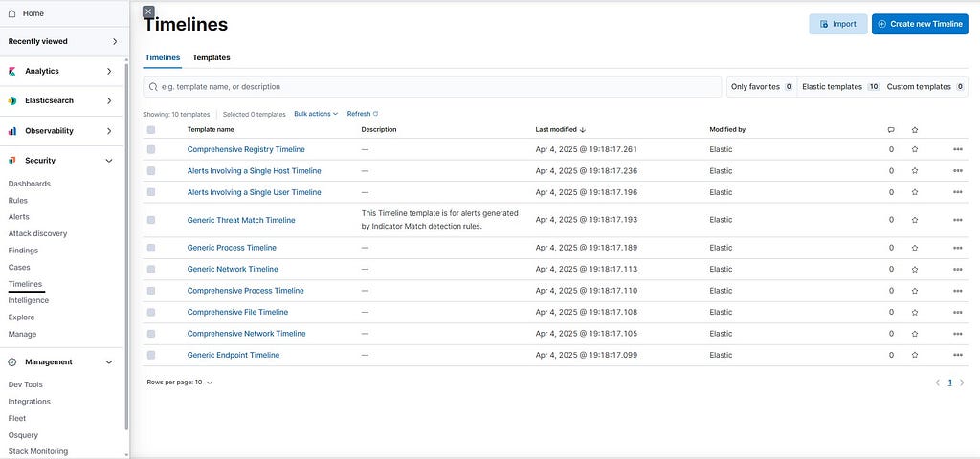
Task: Tick the Generic Process Timeline checkbox
Action: coord(150,248)
